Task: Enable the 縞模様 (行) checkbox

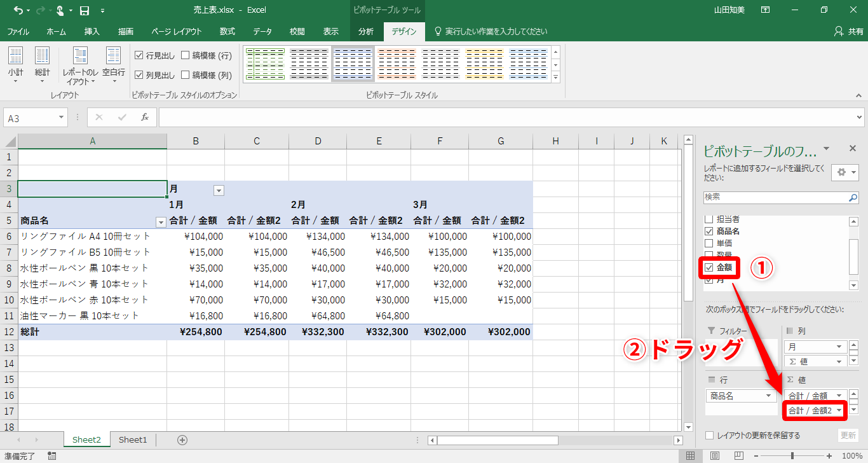Action: 186,56
